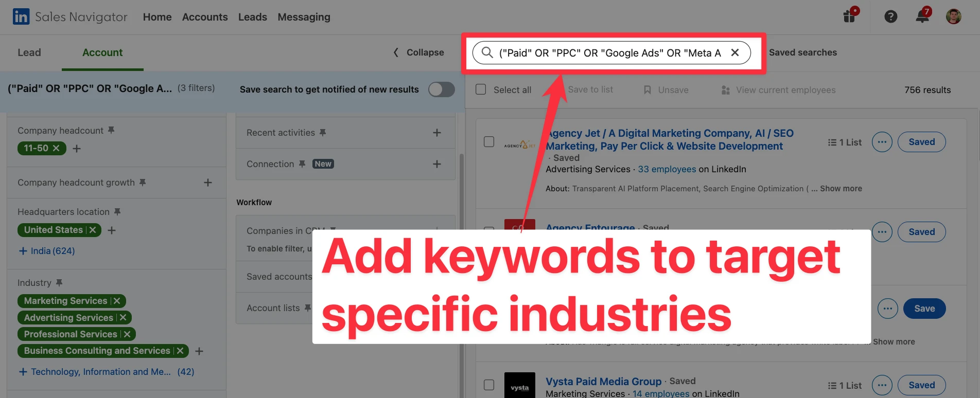Expand Company headcount growth filter

208,183
